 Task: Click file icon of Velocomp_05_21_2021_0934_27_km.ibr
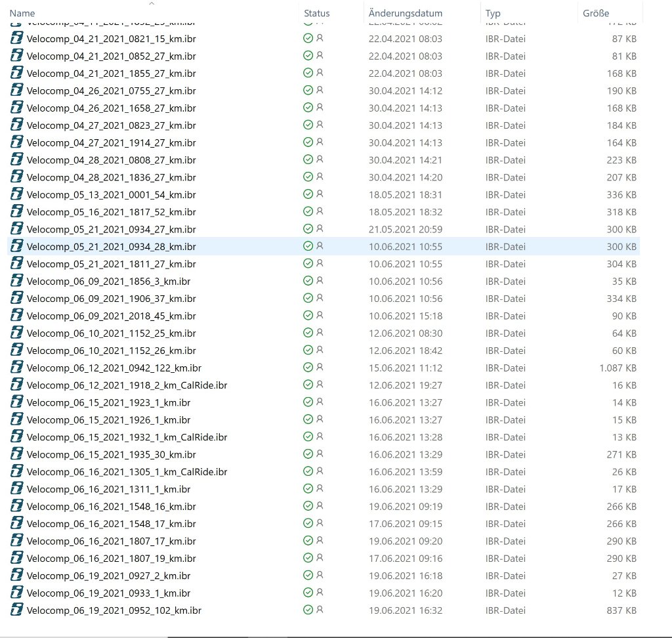pos(16,229)
